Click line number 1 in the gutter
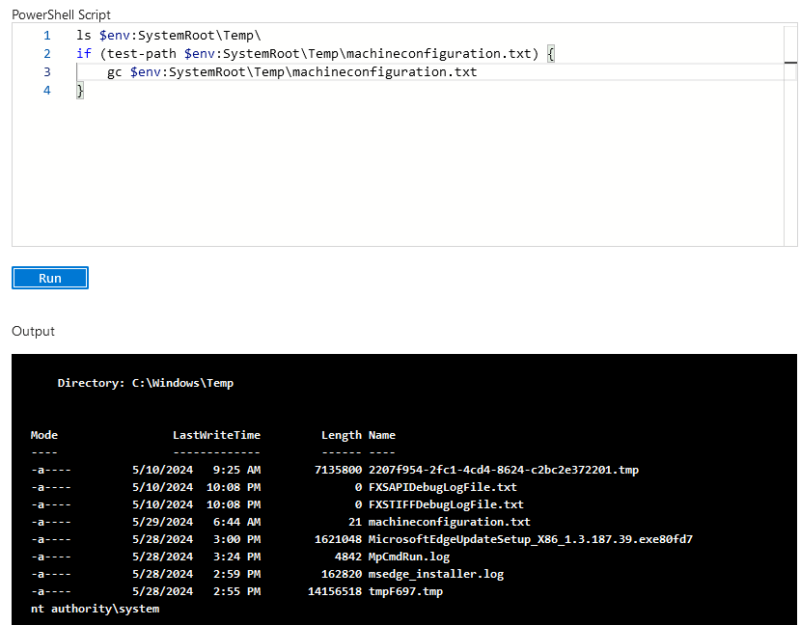Viewport: 800px width, 625px height. [47, 36]
